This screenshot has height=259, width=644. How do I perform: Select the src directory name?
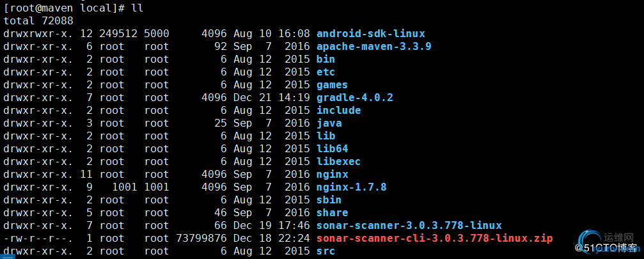(x=326, y=251)
